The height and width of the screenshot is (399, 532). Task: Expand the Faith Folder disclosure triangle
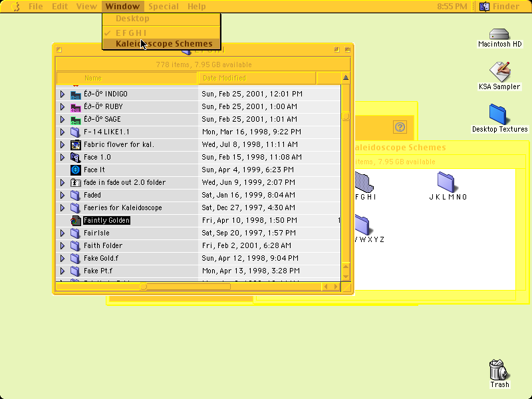tap(63, 245)
